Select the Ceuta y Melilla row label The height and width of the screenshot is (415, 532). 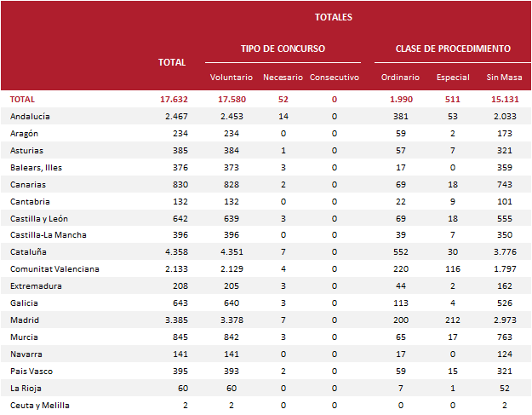[x=40, y=406]
